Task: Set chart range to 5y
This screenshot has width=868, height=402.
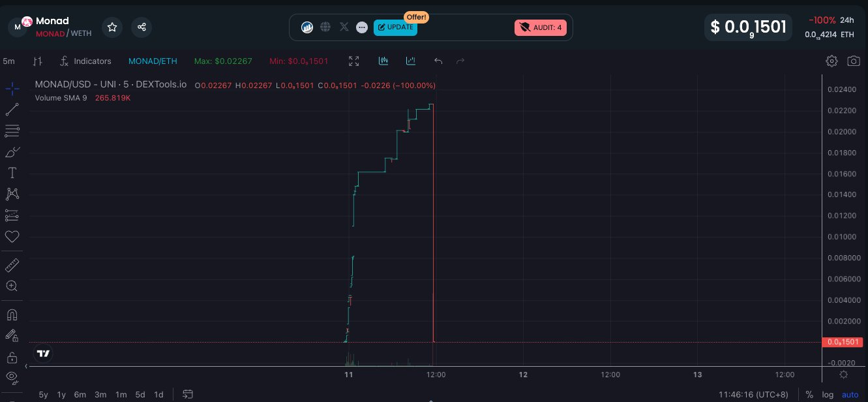Action: (44, 394)
